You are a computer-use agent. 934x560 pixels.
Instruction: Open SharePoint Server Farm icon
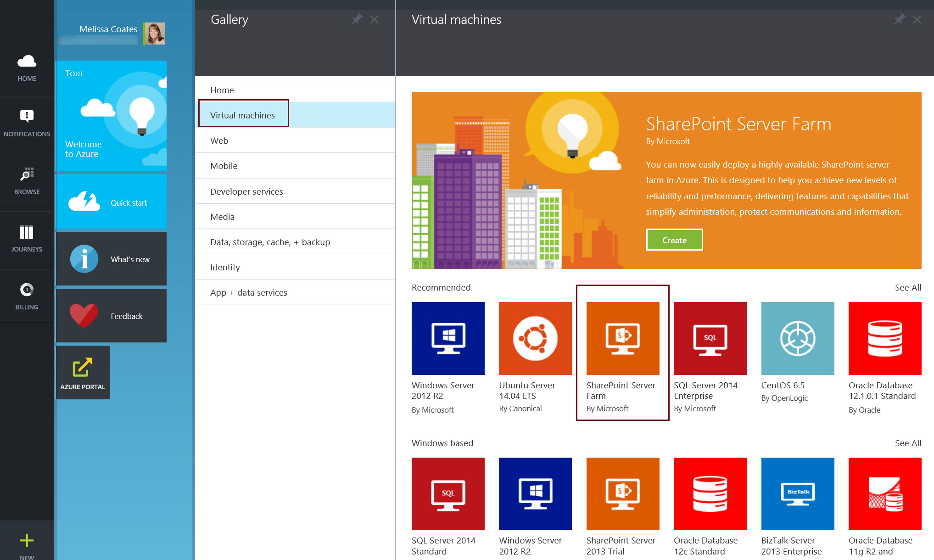[x=623, y=338]
